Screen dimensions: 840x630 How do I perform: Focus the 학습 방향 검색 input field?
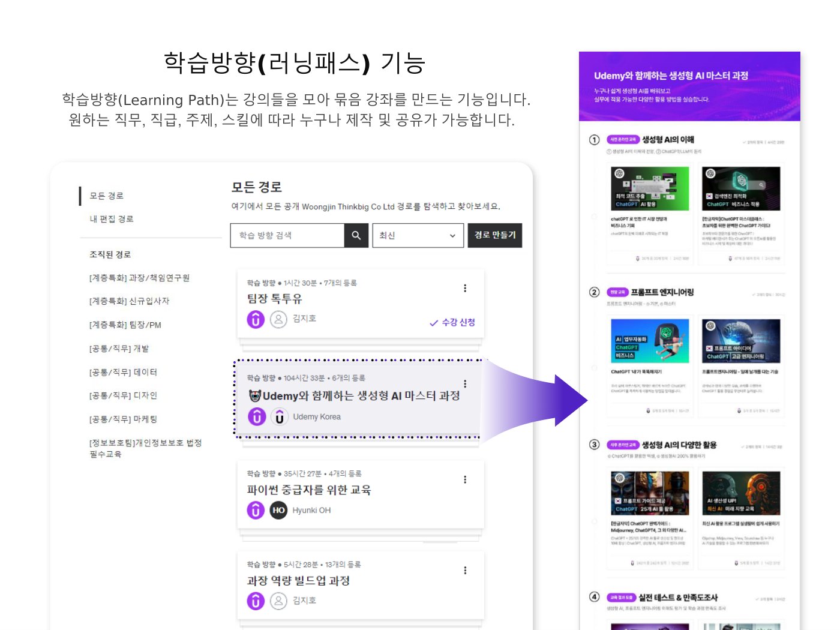click(287, 235)
